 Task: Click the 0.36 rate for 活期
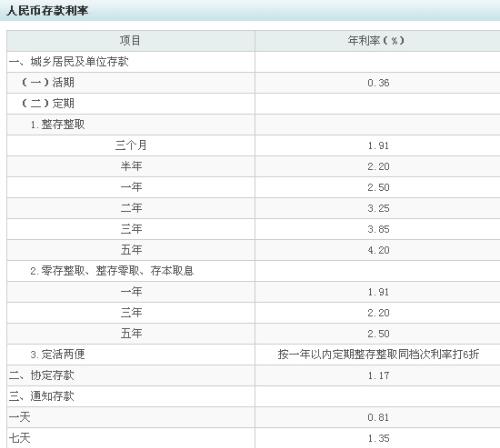(378, 83)
